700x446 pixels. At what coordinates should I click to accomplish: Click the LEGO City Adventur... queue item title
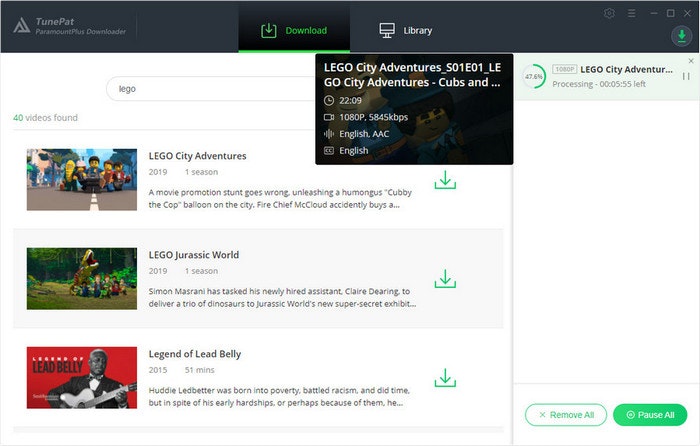[x=626, y=70]
